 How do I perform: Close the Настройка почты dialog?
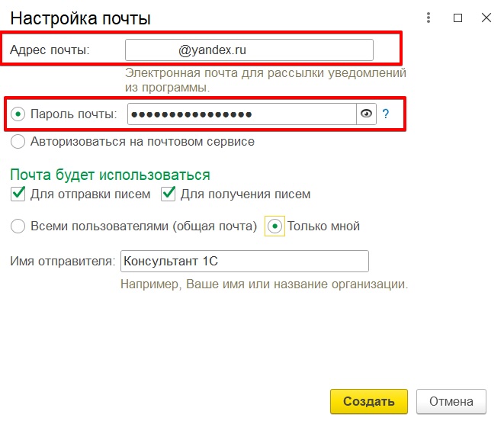pos(486,18)
